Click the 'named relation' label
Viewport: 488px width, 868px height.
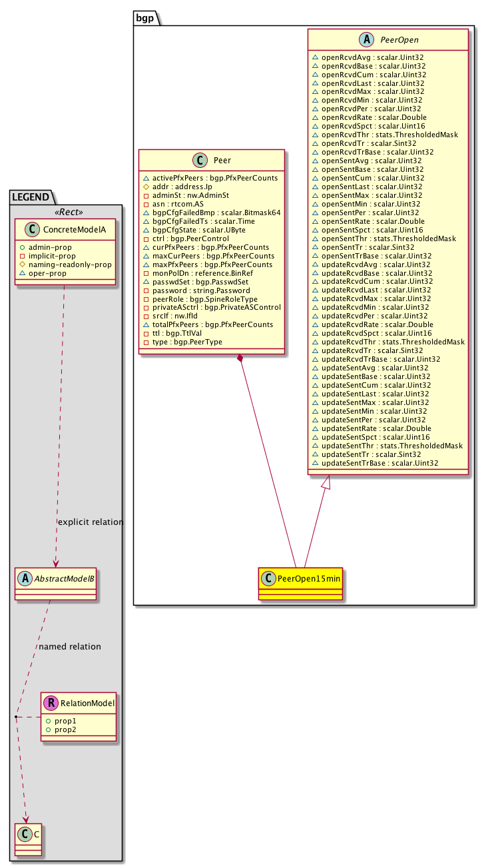[70, 646]
